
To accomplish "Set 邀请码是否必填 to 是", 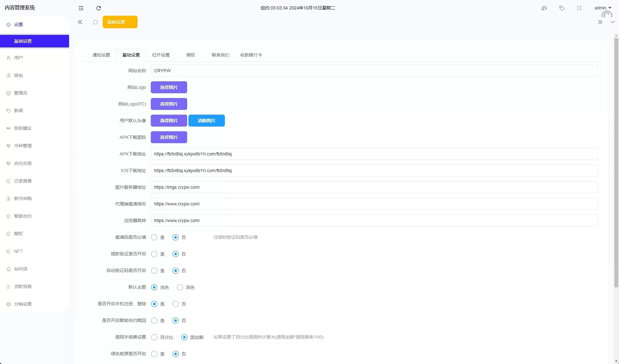I will pyautogui.click(x=154, y=237).
